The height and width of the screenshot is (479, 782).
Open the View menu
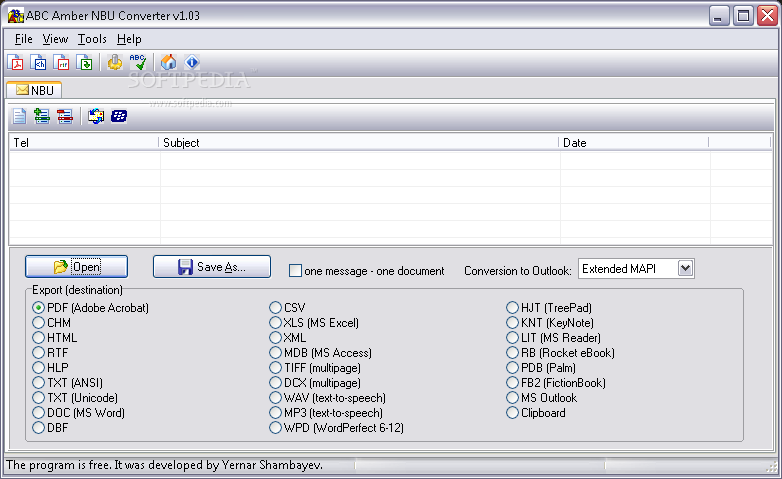(55, 39)
